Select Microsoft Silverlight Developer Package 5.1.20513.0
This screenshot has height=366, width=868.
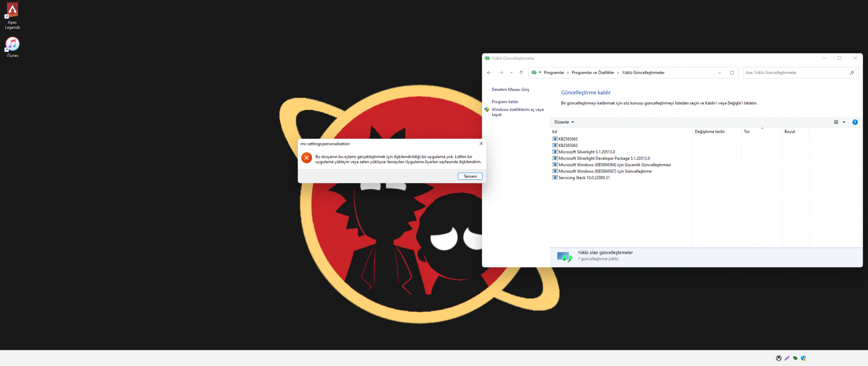pos(604,158)
